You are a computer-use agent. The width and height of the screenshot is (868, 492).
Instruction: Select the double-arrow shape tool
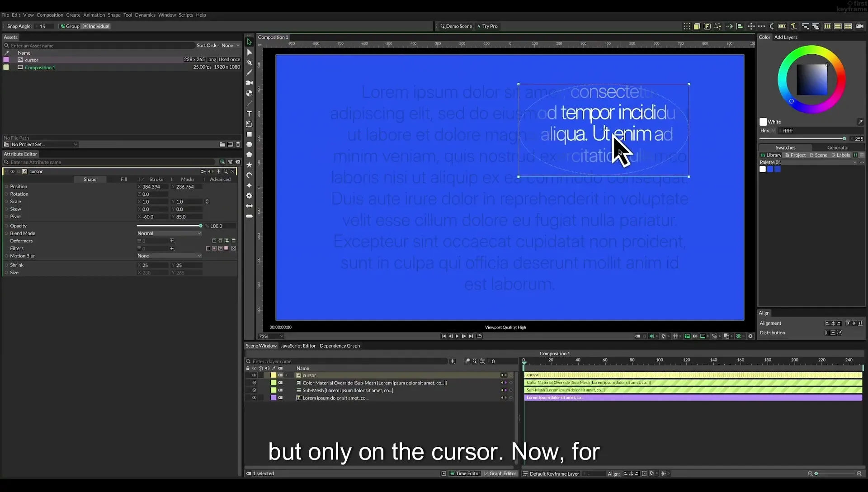tap(249, 206)
